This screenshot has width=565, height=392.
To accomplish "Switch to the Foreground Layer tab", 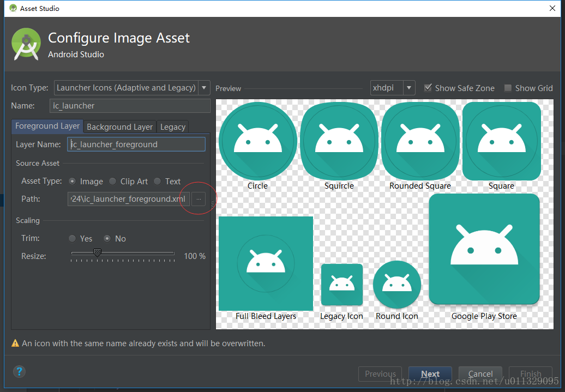I will click(47, 126).
